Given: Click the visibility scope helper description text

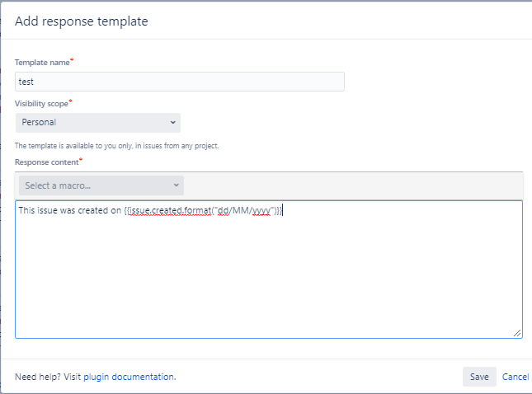Looking at the screenshot, I should pyautogui.click(x=116, y=146).
